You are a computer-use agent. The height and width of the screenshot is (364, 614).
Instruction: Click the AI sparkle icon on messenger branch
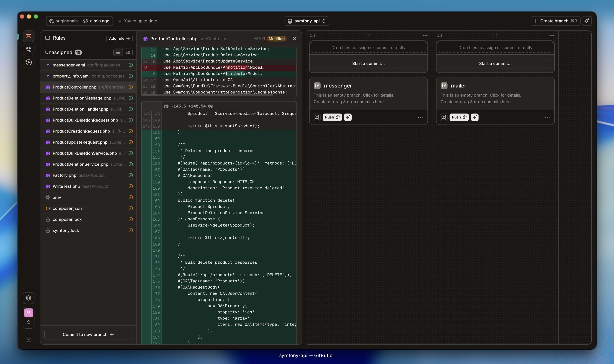tap(348, 117)
